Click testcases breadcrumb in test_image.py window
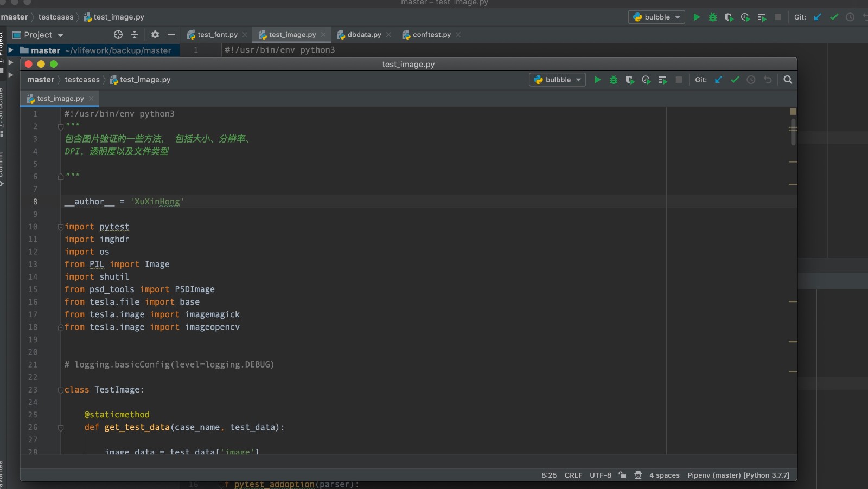Screen dimensions: 868x489 click(82, 80)
